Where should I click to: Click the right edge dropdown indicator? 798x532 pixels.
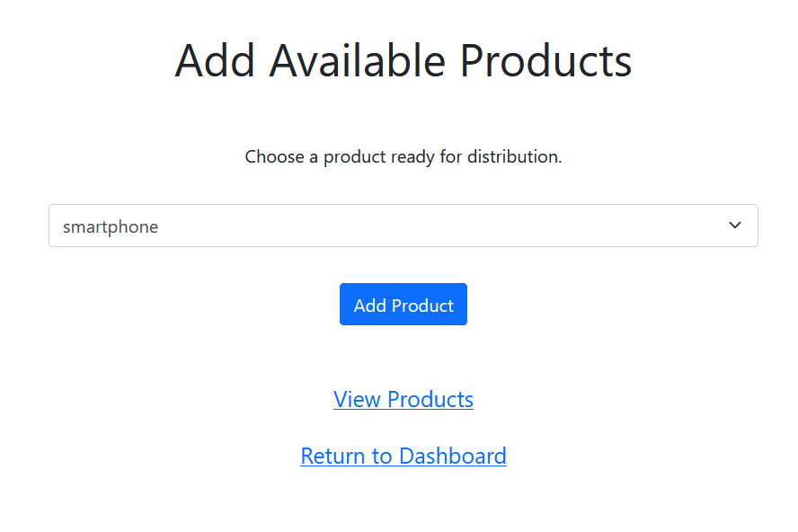[x=733, y=226]
